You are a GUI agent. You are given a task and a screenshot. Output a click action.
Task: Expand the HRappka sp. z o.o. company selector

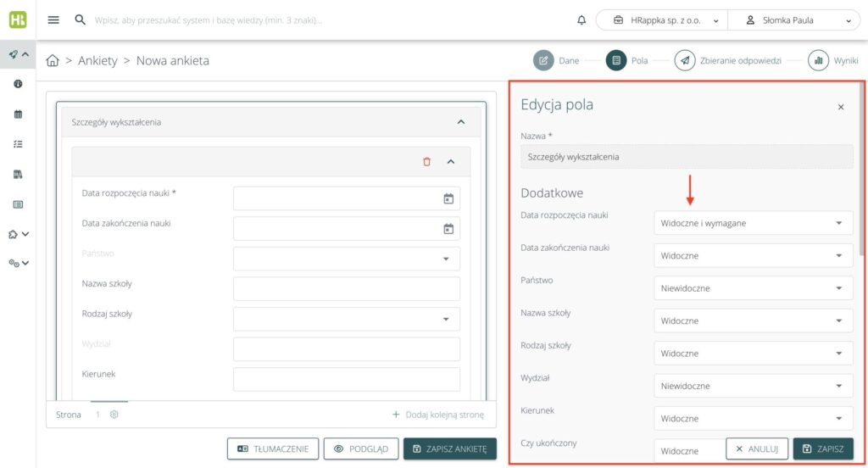(661, 19)
